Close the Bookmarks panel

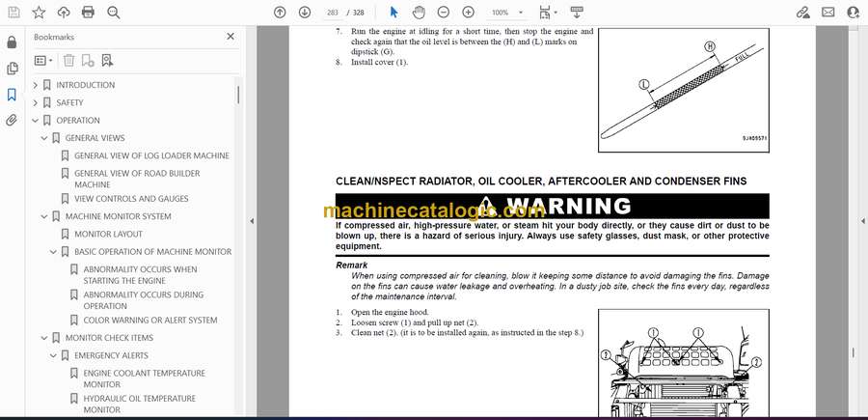(231, 37)
